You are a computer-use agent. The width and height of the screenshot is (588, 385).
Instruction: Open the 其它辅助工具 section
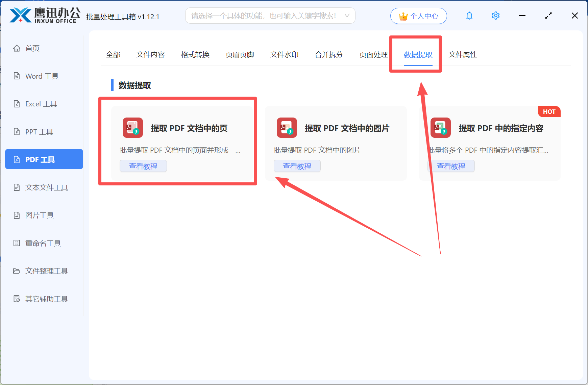pos(46,299)
